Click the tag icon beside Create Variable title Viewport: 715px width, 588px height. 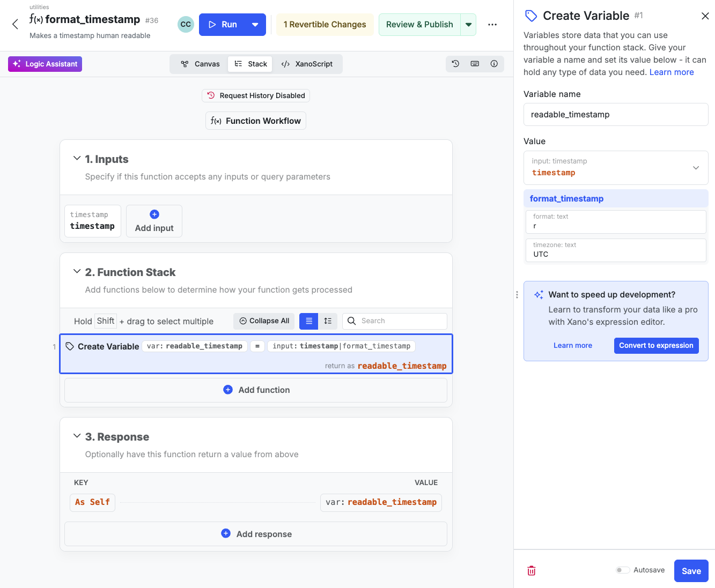pos(531,16)
